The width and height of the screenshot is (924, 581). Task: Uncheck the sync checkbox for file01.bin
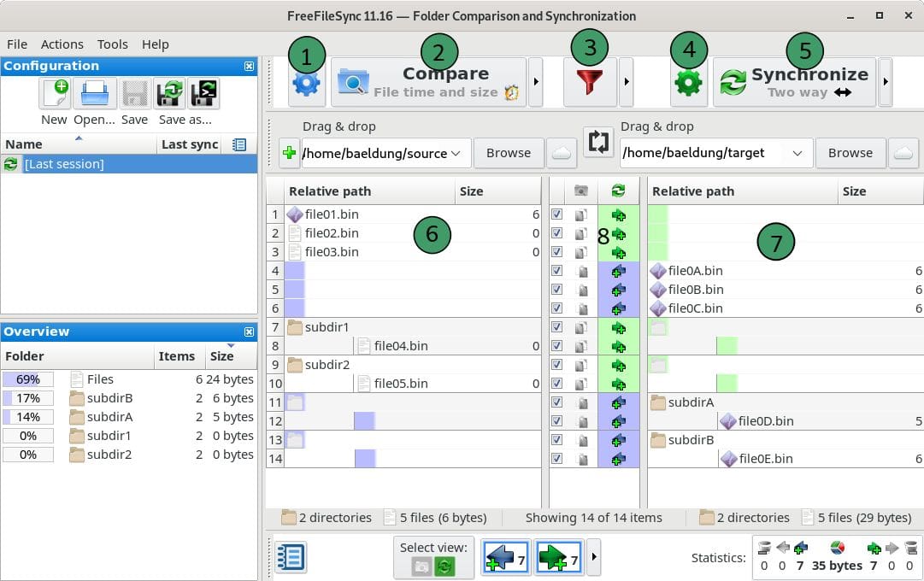pyautogui.click(x=557, y=214)
